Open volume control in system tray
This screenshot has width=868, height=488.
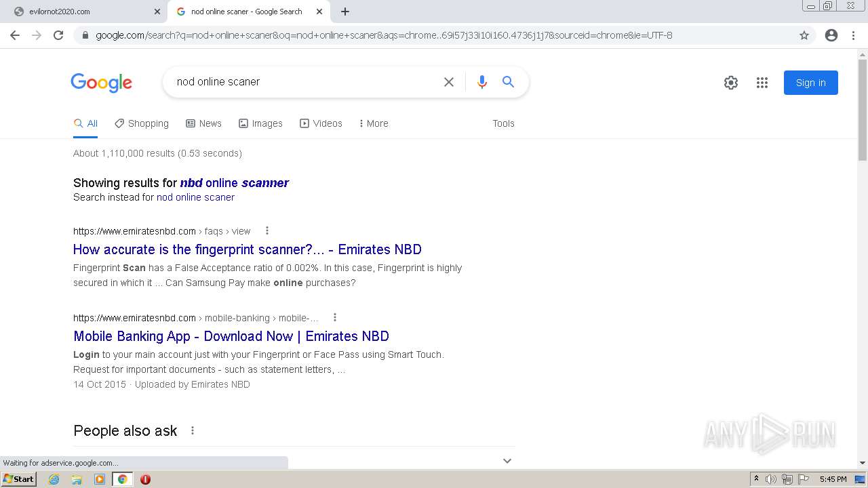pyautogui.click(x=771, y=479)
